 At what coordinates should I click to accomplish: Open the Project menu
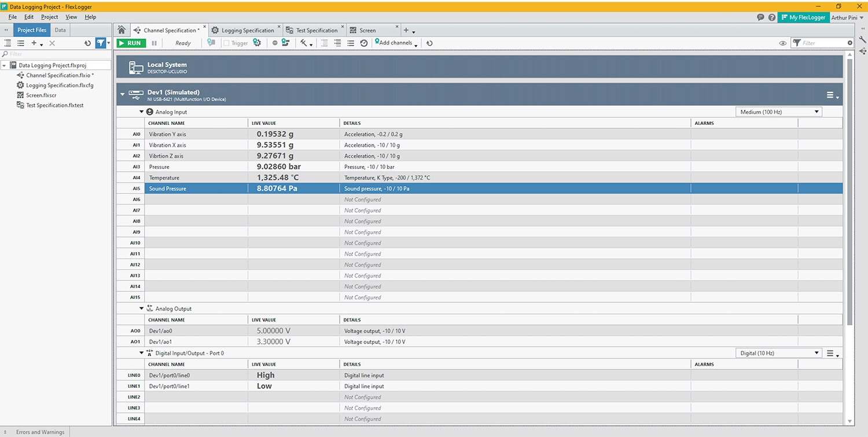pyautogui.click(x=50, y=17)
